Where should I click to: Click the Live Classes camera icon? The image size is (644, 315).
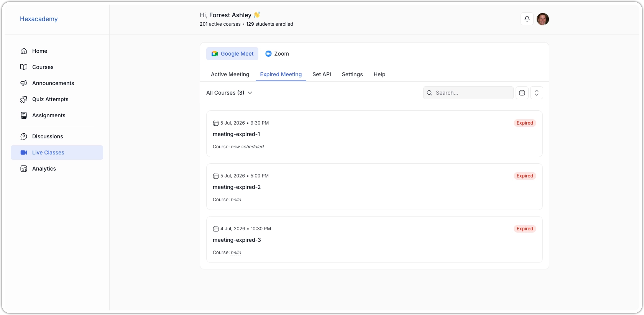pyautogui.click(x=24, y=153)
